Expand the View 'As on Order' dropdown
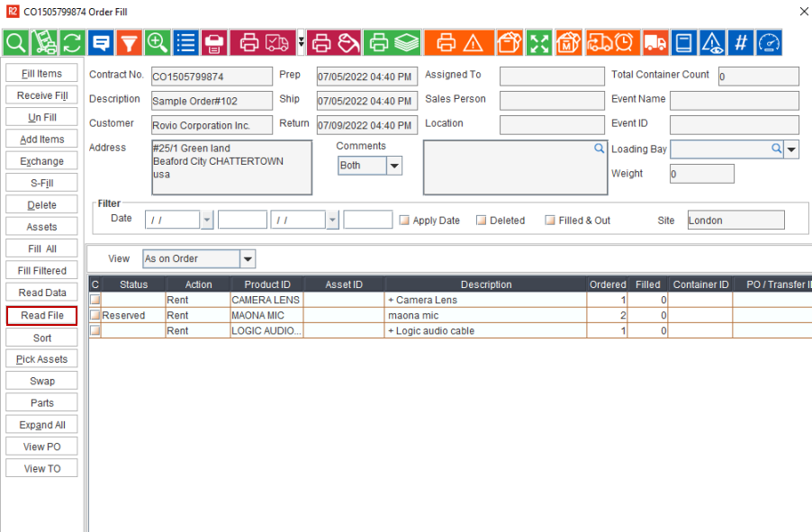This screenshot has width=812, height=532. (248, 259)
